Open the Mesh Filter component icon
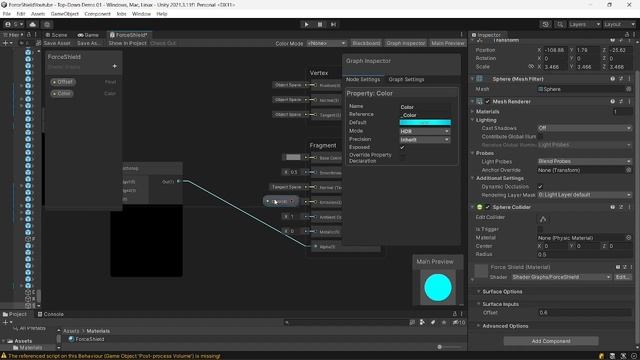This screenshot has height=360, width=640. pyautogui.click(x=480, y=79)
